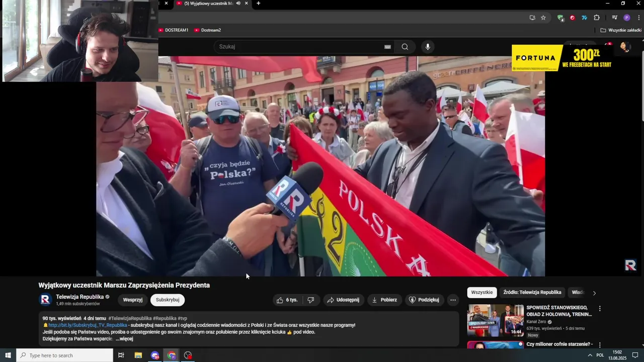The image size is (644, 362).
Task: Click the Udostępnij share button
Action: 344,300
